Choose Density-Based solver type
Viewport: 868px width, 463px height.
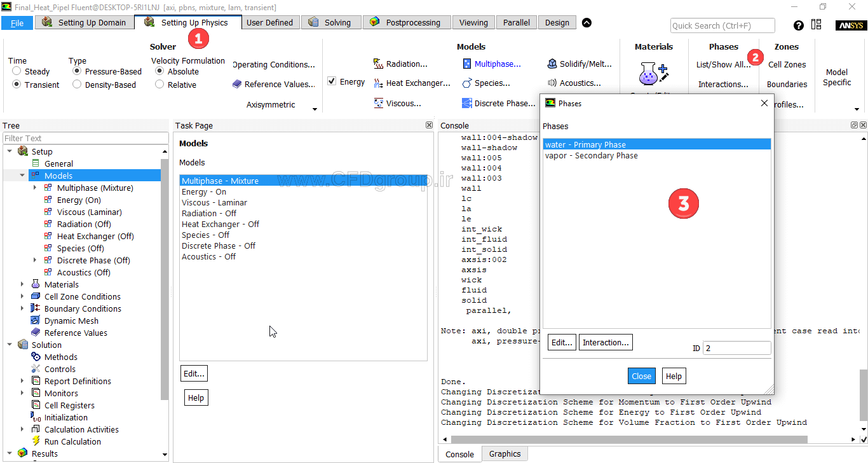(77, 85)
